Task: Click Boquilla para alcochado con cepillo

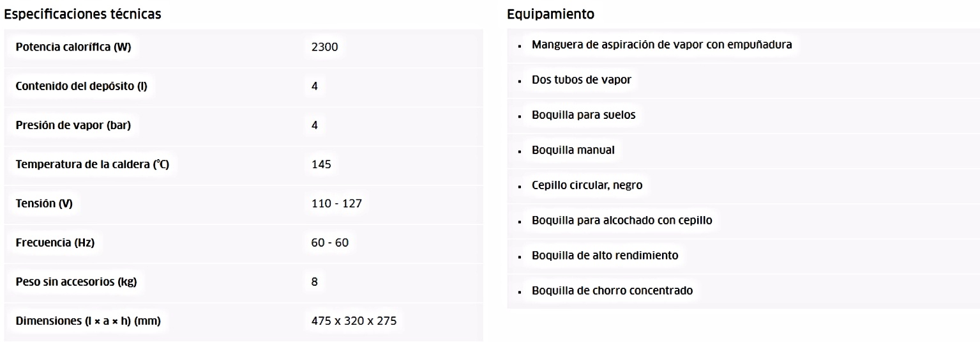Action: pos(622,221)
